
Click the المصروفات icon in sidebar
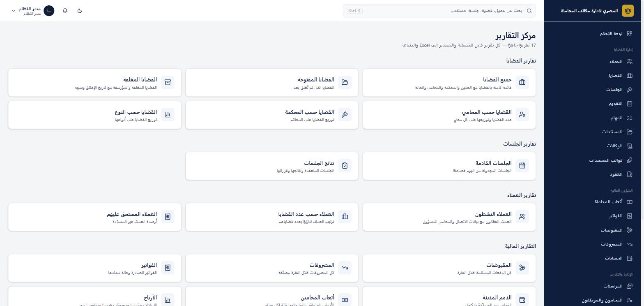(630, 244)
